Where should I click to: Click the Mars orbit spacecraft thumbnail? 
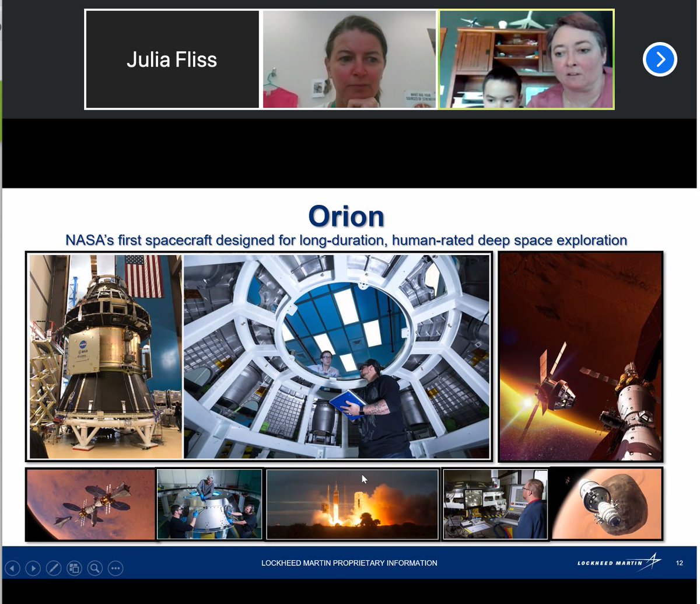pos(91,505)
